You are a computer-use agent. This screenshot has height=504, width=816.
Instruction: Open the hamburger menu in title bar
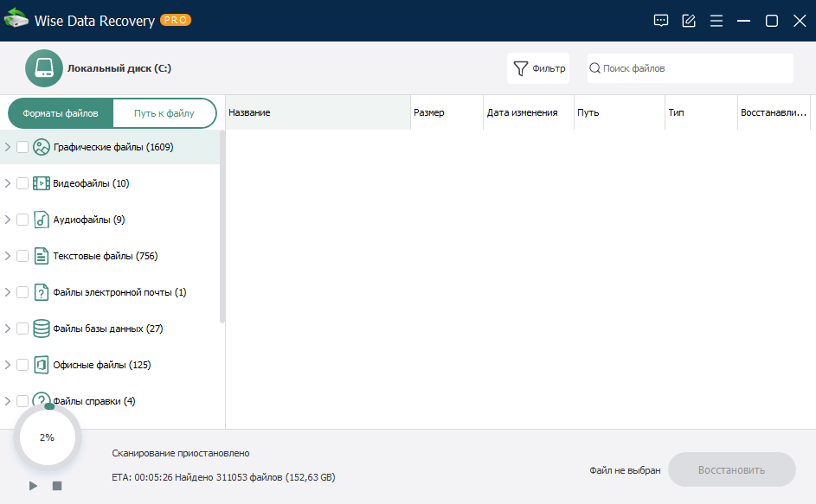(716, 21)
